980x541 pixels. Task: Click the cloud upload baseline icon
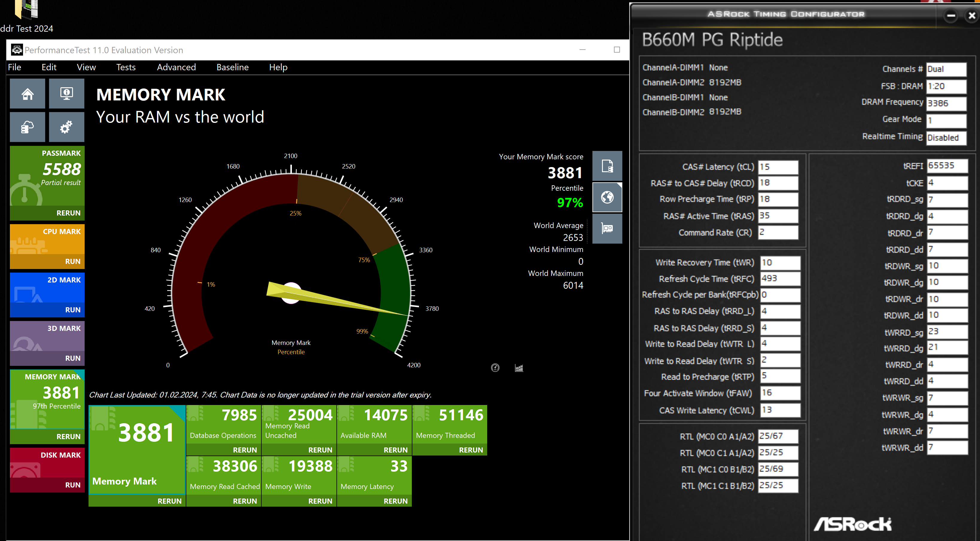(x=28, y=127)
